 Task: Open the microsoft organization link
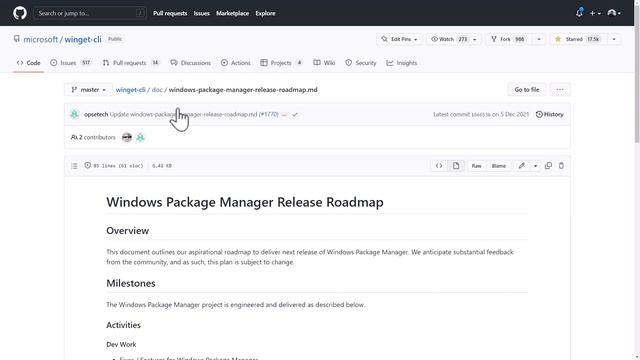pos(40,39)
